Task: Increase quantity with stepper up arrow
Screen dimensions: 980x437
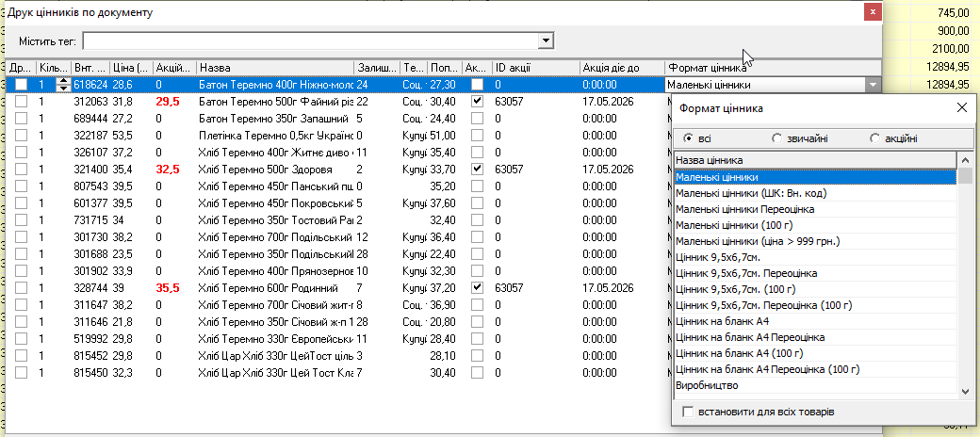Action: pyautogui.click(x=63, y=81)
